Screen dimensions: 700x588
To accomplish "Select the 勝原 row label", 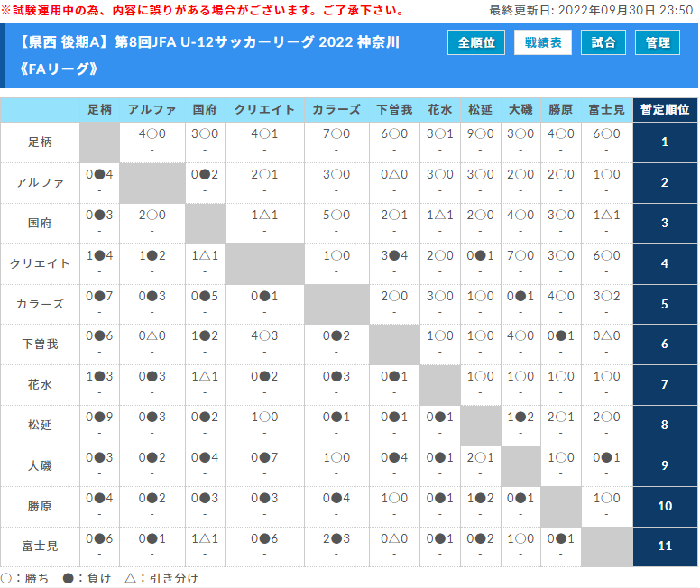I will (41, 507).
